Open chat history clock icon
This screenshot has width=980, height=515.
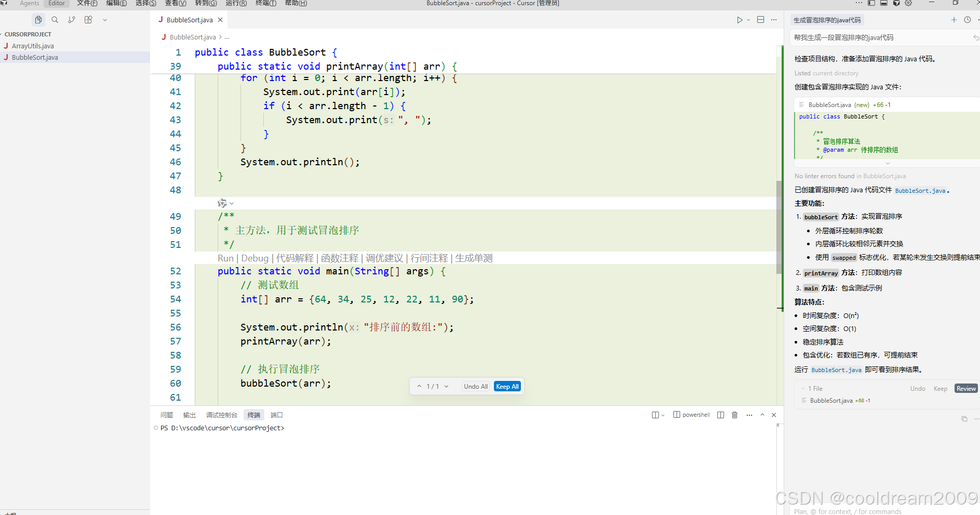[968, 20]
